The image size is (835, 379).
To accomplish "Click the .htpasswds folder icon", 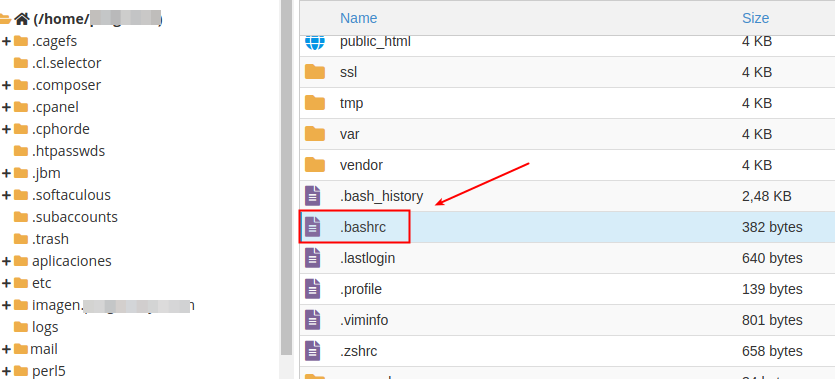I will point(21,151).
